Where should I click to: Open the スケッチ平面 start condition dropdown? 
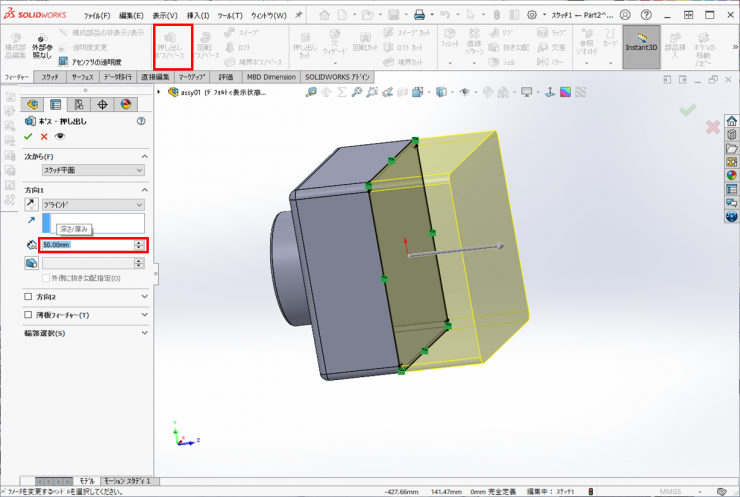tap(90, 171)
